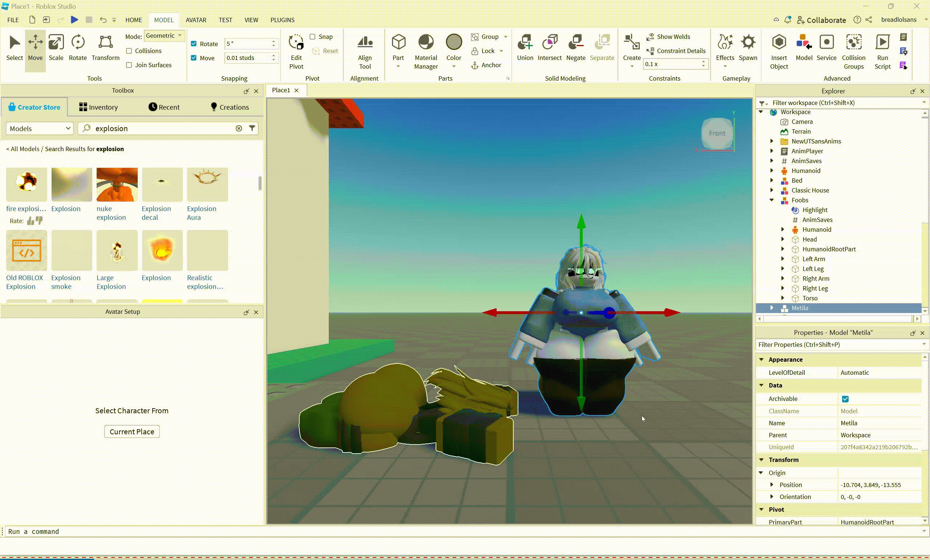Open the PLUGINS ribbon tab
The width and height of the screenshot is (930, 560).
coord(282,20)
